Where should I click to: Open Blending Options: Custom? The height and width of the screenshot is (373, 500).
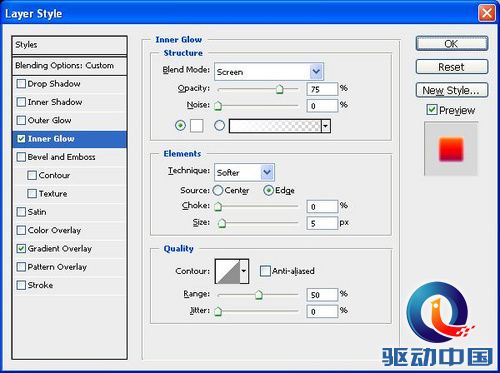[x=69, y=66]
